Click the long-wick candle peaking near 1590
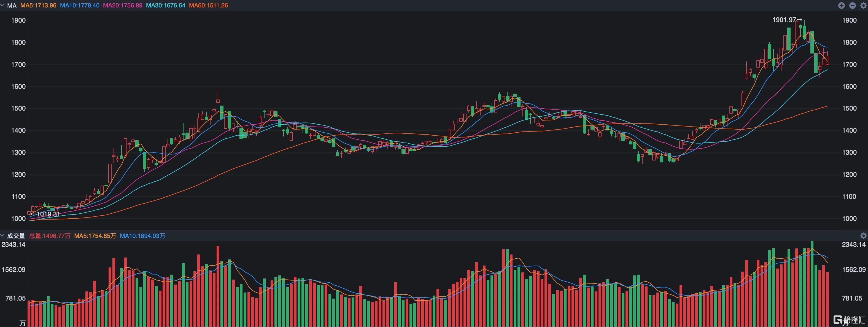 tap(218, 97)
